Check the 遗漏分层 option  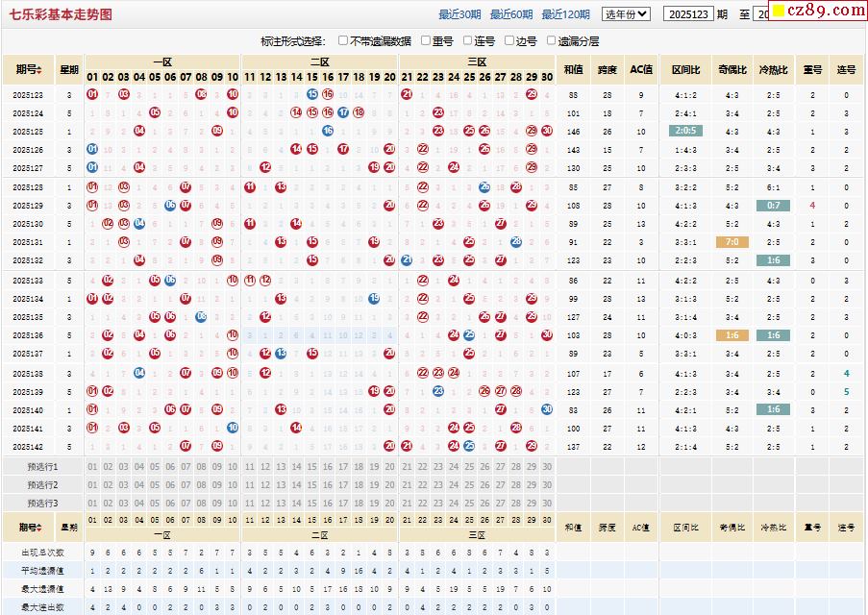pyautogui.click(x=552, y=40)
